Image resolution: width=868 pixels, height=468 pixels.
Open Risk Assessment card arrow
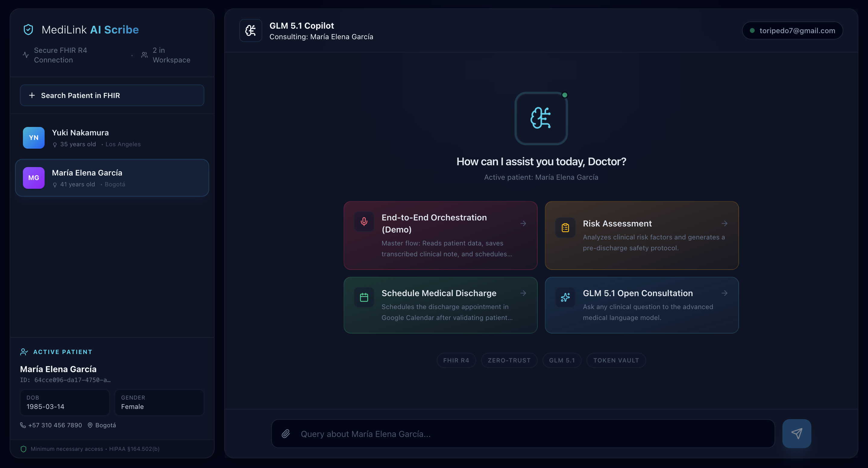pos(725,223)
